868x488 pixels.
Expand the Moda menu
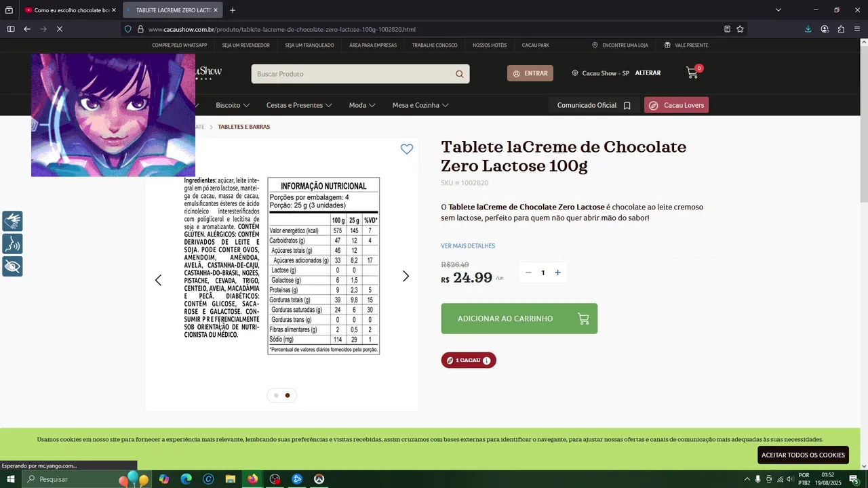point(362,105)
